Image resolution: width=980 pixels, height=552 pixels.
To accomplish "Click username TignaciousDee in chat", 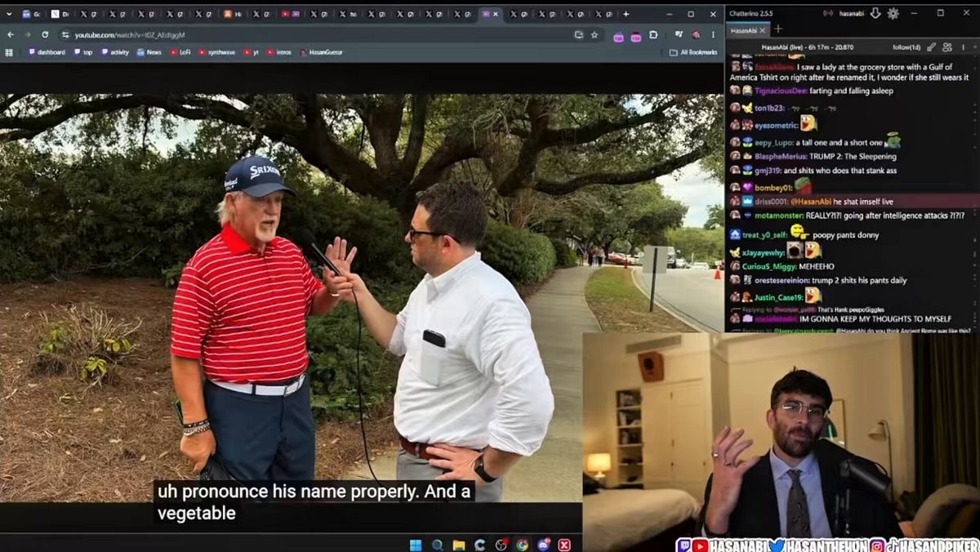I will pyautogui.click(x=781, y=91).
